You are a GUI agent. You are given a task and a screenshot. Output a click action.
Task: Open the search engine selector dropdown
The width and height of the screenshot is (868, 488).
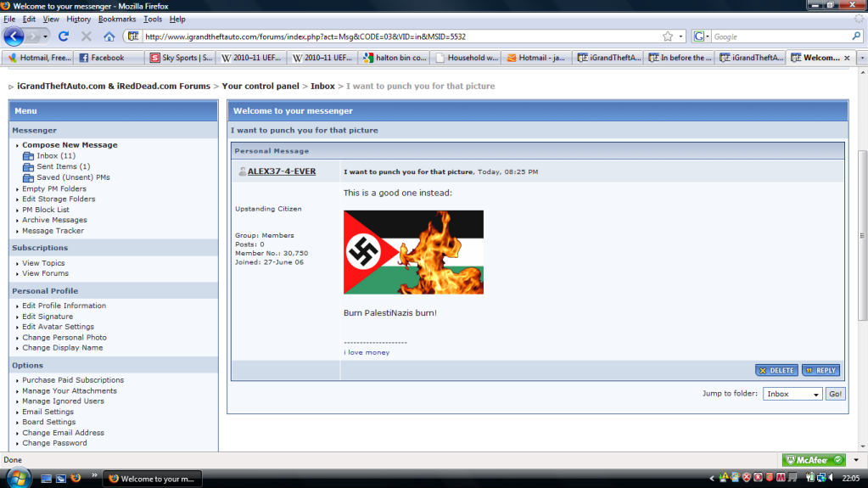(701, 36)
